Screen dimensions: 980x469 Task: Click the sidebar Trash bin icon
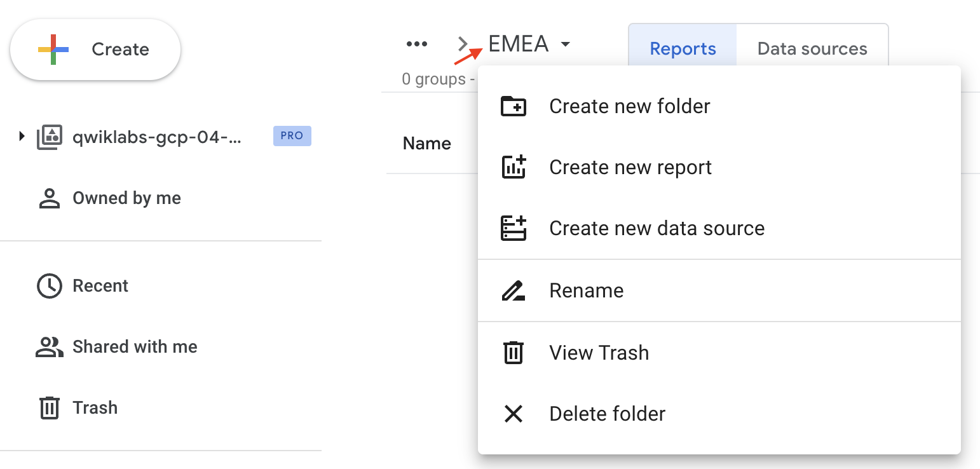pyautogui.click(x=50, y=407)
